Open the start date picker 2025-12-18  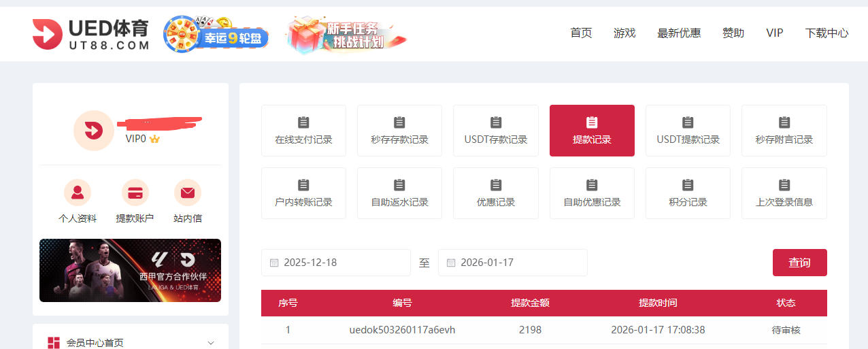pos(336,263)
